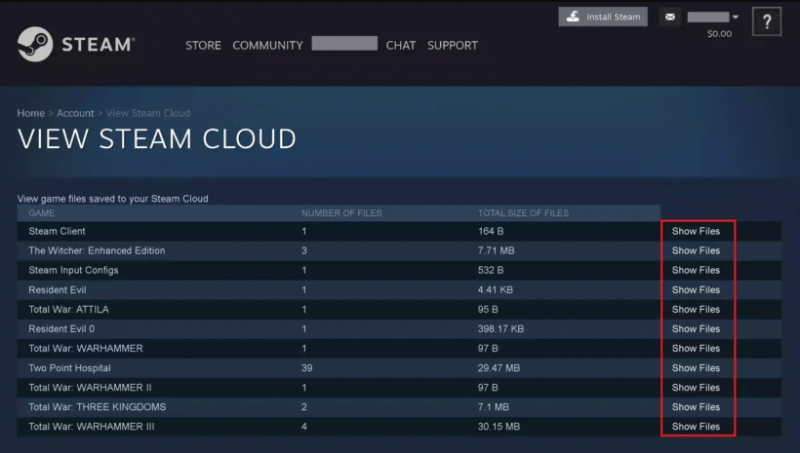Image resolution: width=800 pixels, height=453 pixels.
Task: Show Files for The Witcher: Enhanced Edition
Action: (x=695, y=250)
